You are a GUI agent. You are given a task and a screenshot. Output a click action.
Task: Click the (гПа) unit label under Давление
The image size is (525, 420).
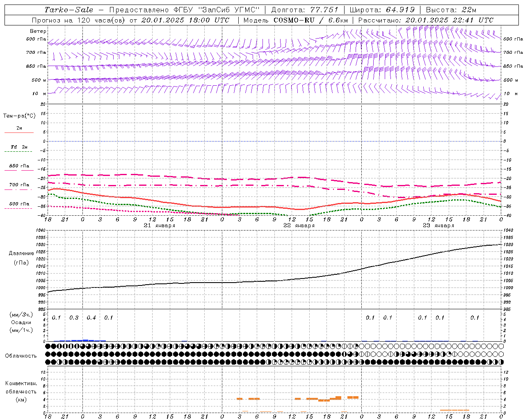click(x=21, y=262)
